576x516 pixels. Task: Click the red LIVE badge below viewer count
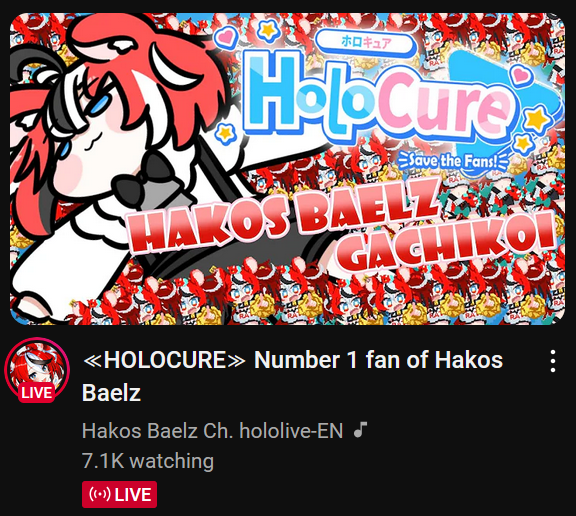click(x=119, y=494)
